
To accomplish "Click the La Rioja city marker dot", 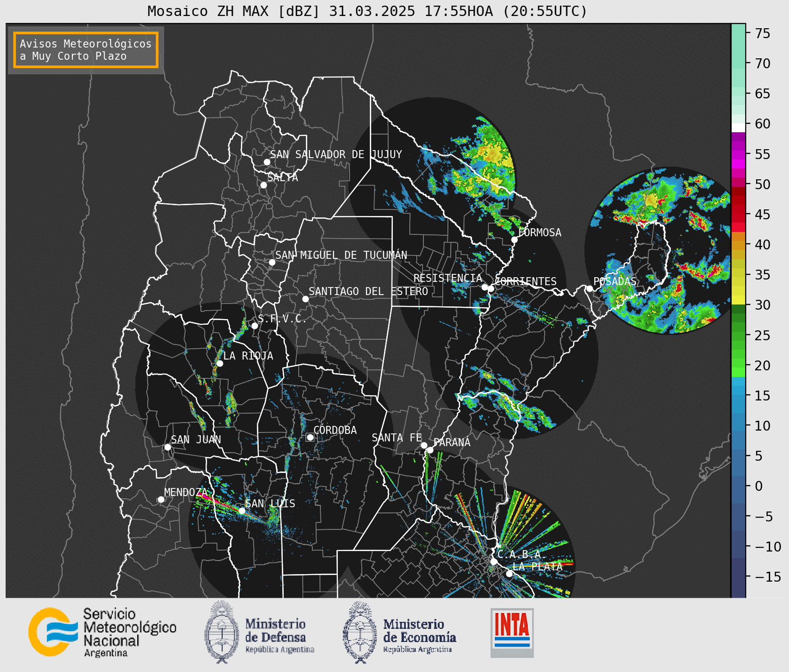I will [x=220, y=363].
